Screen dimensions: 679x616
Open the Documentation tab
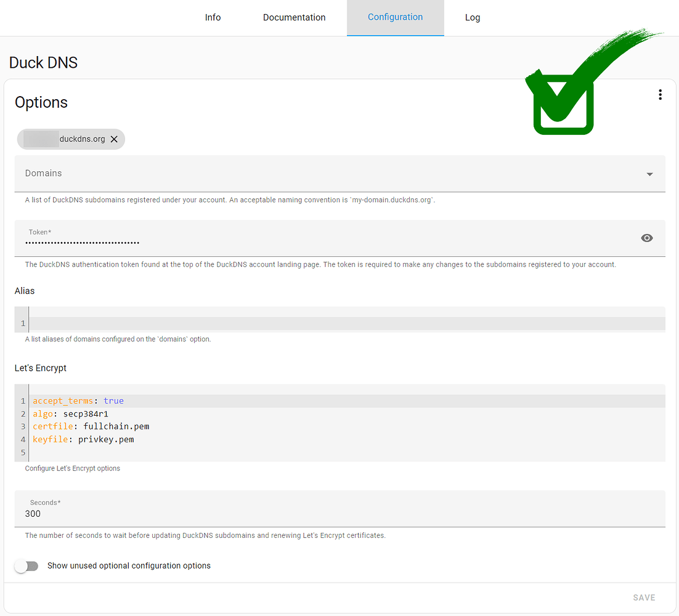click(x=294, y=18)
